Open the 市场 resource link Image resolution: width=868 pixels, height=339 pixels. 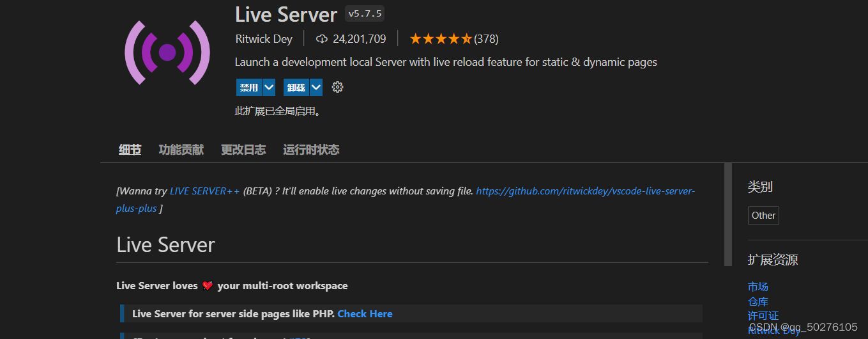click(758, 287)
